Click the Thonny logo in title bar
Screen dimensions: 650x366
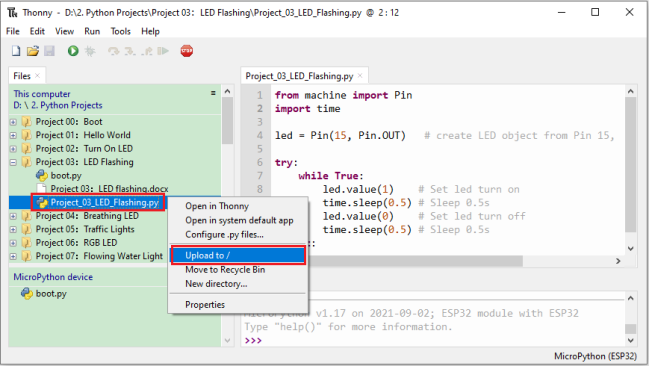coord(12,12)
